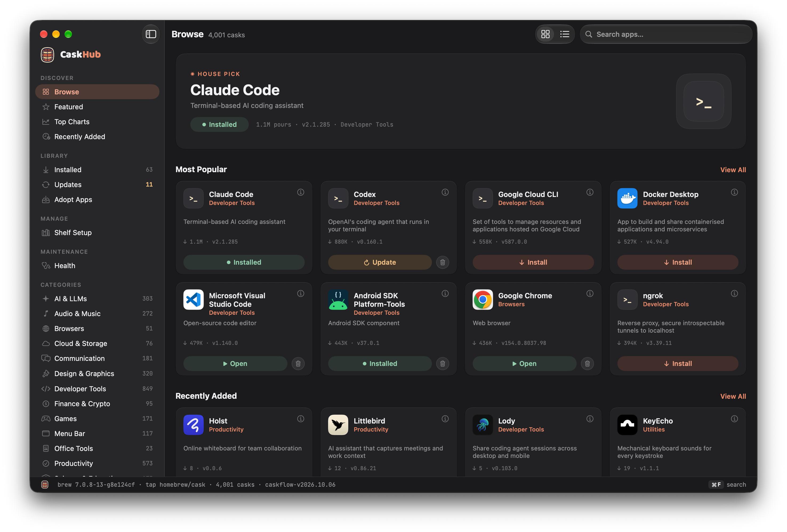The width and height of the screenshot is (787, 532).
Task: View All Most Popular apps
Action: (733, 170)
